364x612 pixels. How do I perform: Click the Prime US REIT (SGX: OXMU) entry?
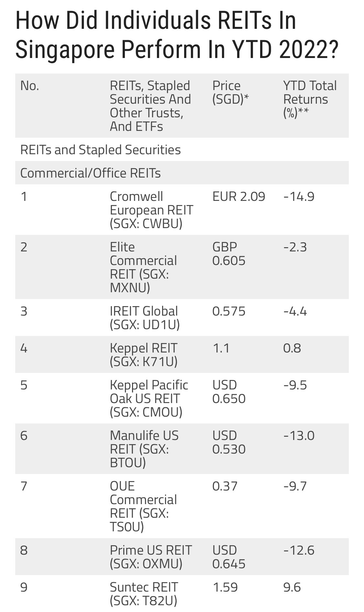(150, 557)
